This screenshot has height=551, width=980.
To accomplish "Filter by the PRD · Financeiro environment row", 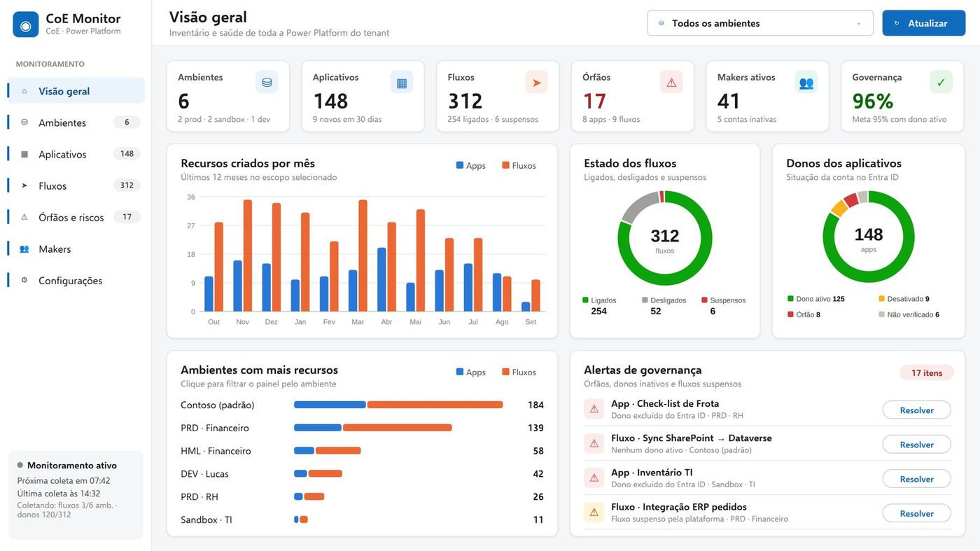I will (362, 428).
